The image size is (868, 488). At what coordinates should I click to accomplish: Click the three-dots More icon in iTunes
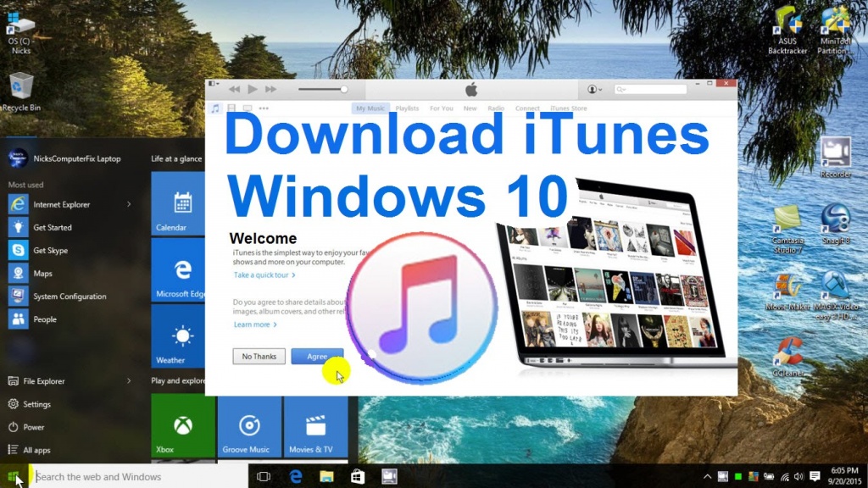[x=264, y=108]
